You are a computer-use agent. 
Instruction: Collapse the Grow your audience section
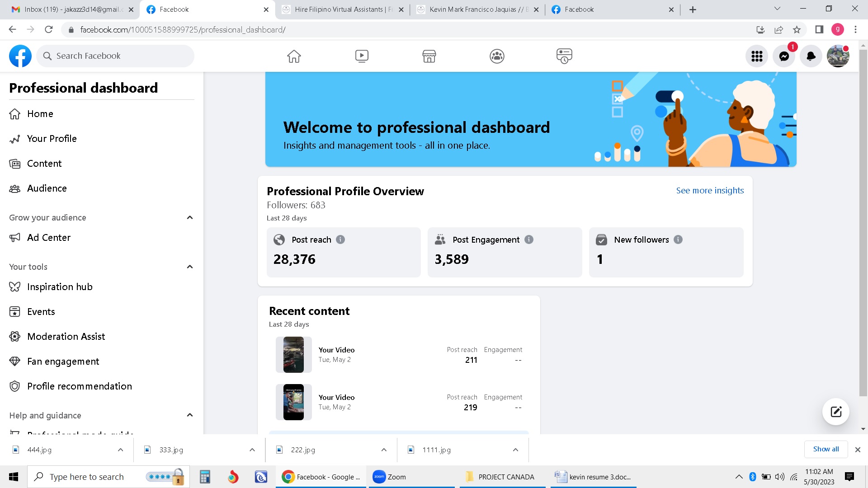coord(190,217)
